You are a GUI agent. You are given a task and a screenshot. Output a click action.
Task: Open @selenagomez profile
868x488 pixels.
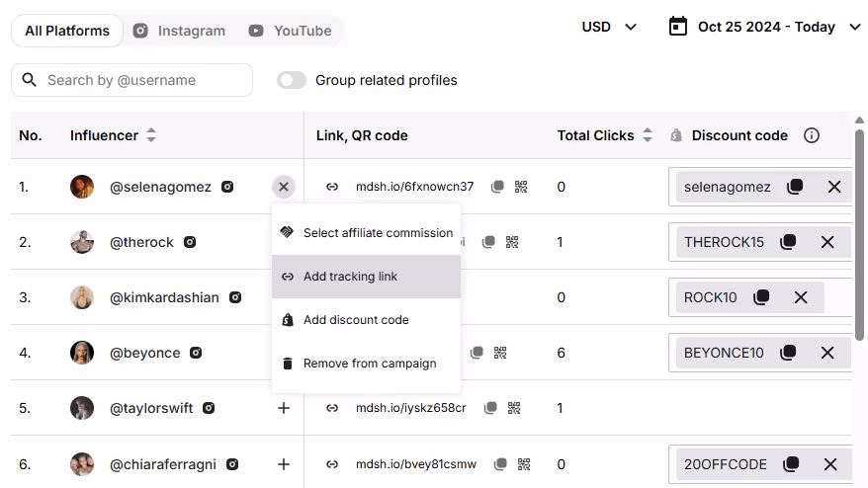coord(160,187)
